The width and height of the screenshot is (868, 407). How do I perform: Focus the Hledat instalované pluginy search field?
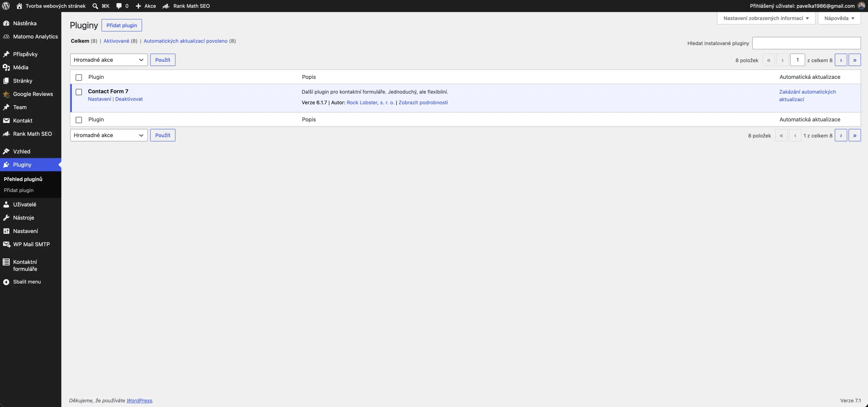[806, 43]
